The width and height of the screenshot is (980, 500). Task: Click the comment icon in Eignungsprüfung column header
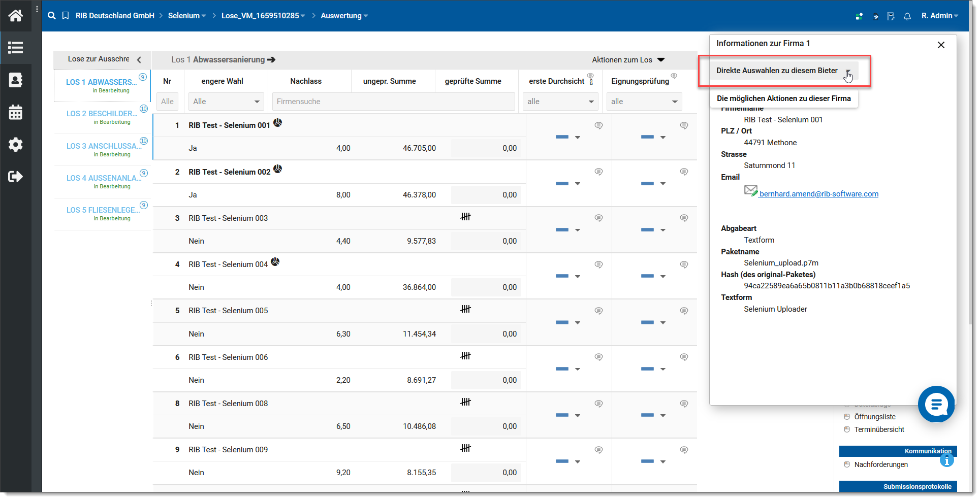[x=674, y=76]
